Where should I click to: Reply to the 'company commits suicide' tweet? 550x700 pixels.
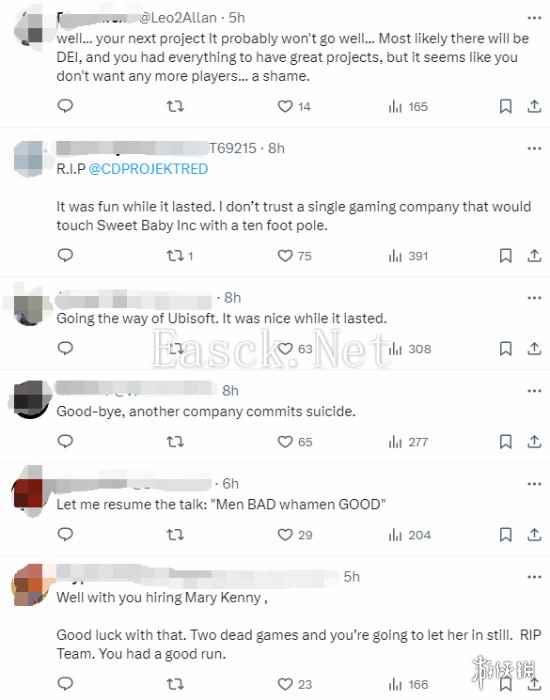65,442
